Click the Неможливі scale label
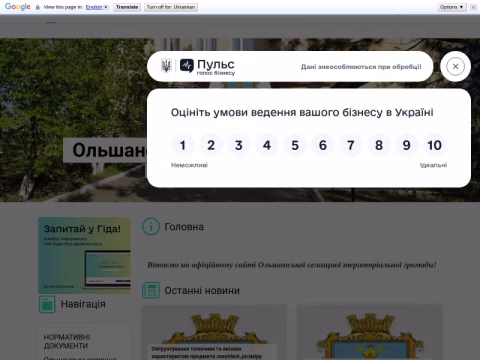Image resolution: width=480 pixels, height=360 pixels. 189,165
